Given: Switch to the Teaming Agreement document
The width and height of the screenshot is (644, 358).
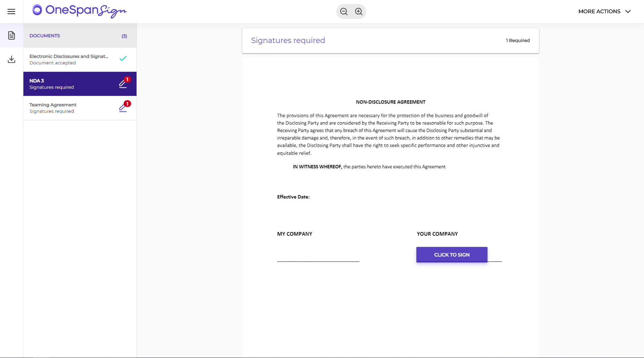Looking at the screenshot, I should tap(68, 108).
